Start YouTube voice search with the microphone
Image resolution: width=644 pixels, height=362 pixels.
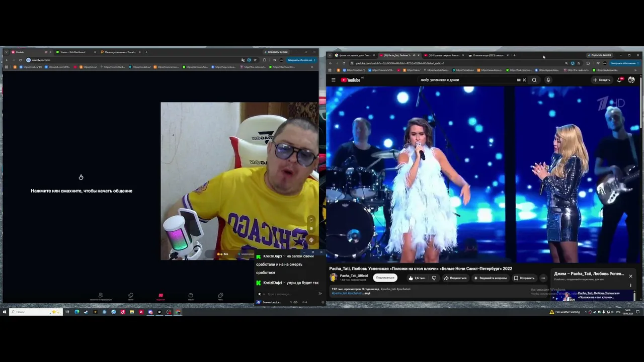pos(548,80)
